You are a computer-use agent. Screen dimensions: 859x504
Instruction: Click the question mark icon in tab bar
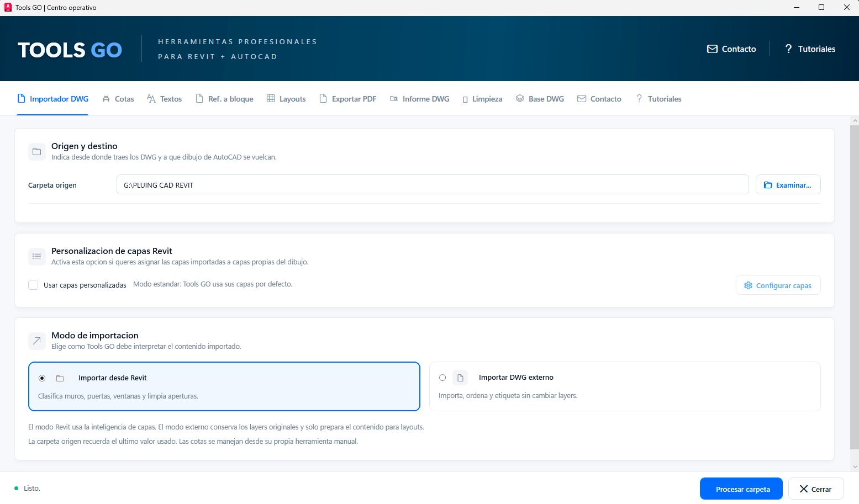[x=639, y=98]
